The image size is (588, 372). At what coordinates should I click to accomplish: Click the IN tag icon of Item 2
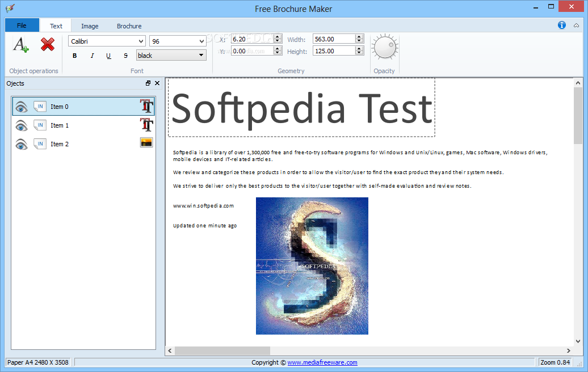coord(40,144)
